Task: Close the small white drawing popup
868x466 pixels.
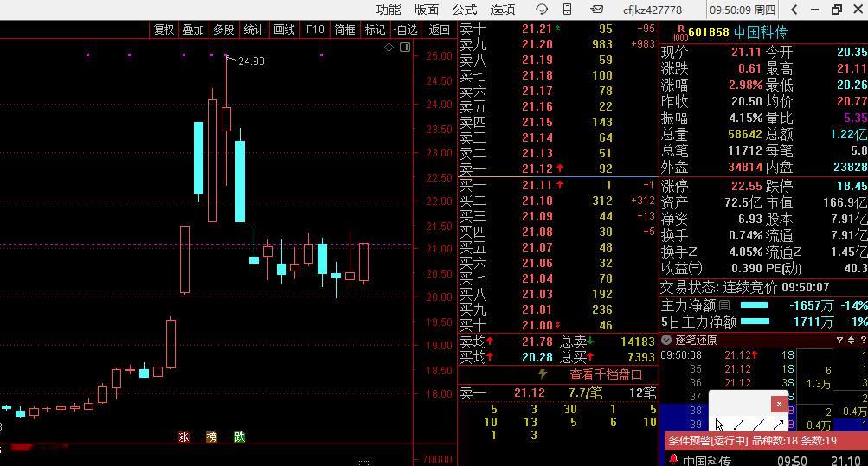Action: (x=778, y=404)
